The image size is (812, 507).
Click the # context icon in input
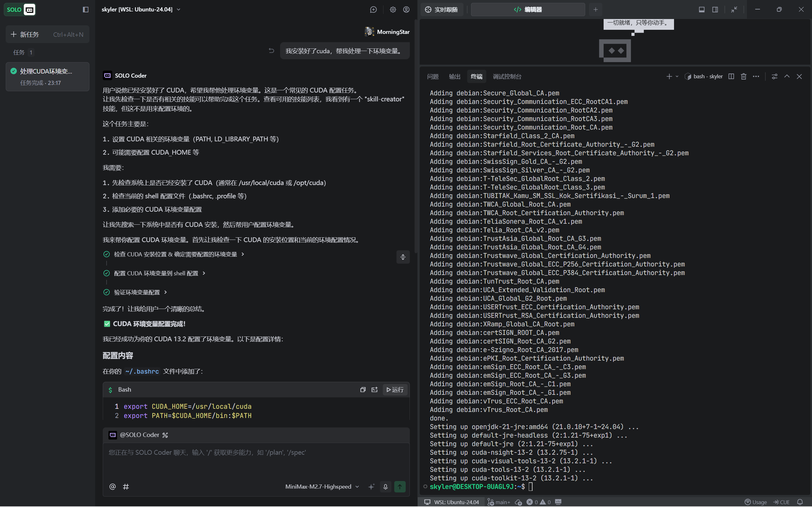point(126,486)
